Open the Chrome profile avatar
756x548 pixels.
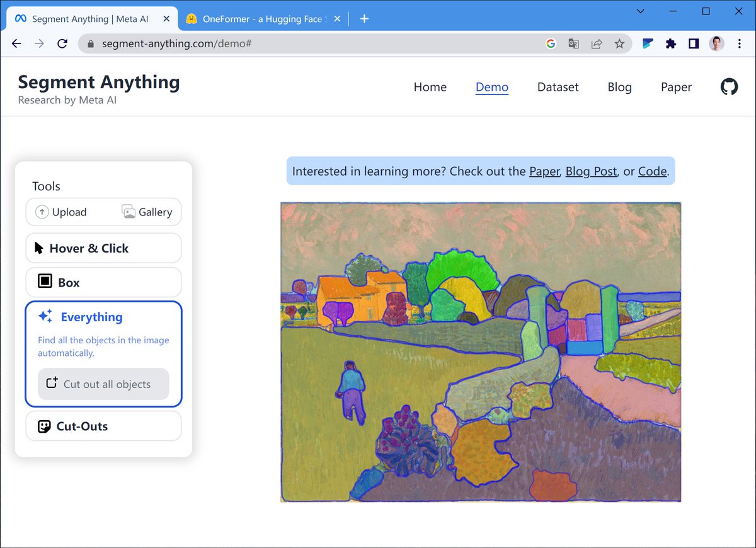[x=716, y=43]
